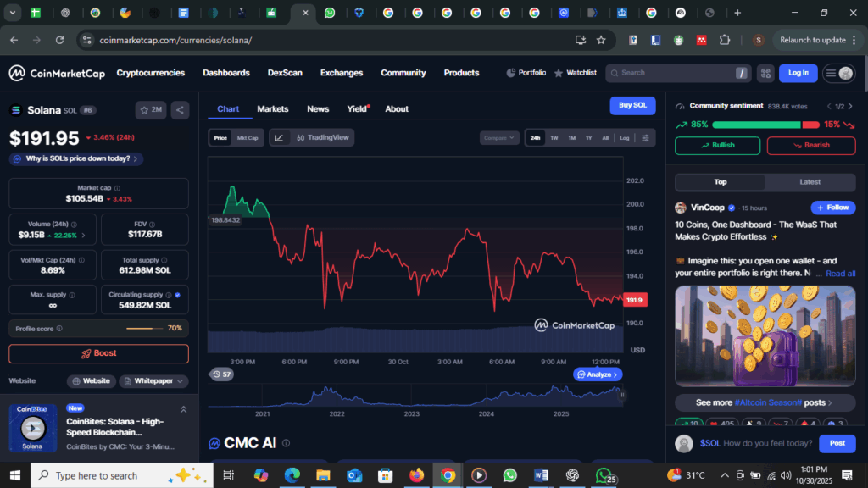This screenshot has width=868, height=488.
Task: Open the QR code scanner icon in header
Action: coord(765,73)
